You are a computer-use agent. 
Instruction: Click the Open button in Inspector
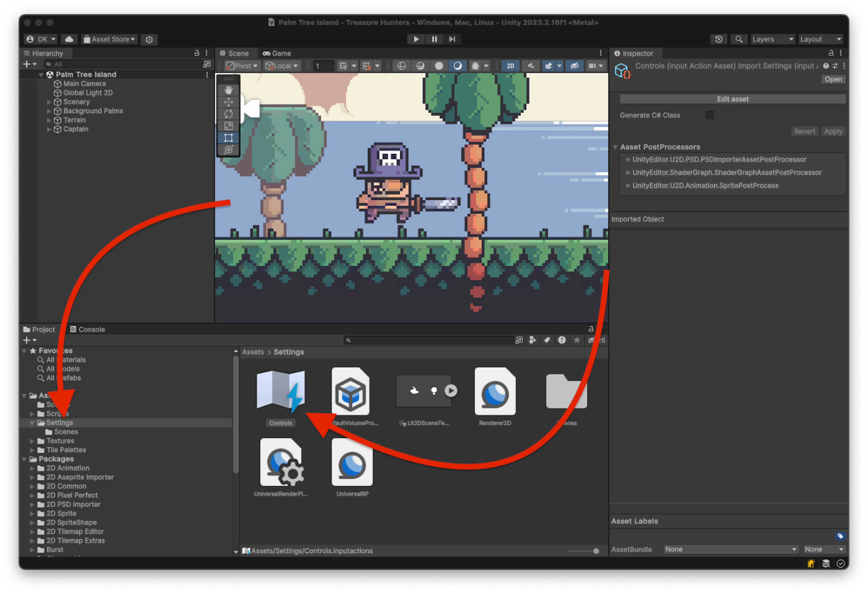tap(833, 79)
